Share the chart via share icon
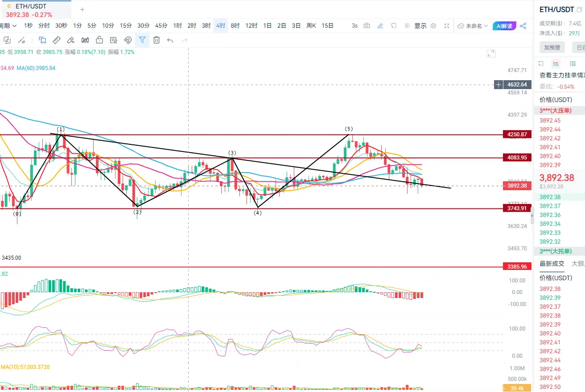Screen dimensions: 585x392 pyautogui.click(x=523, y=26)
